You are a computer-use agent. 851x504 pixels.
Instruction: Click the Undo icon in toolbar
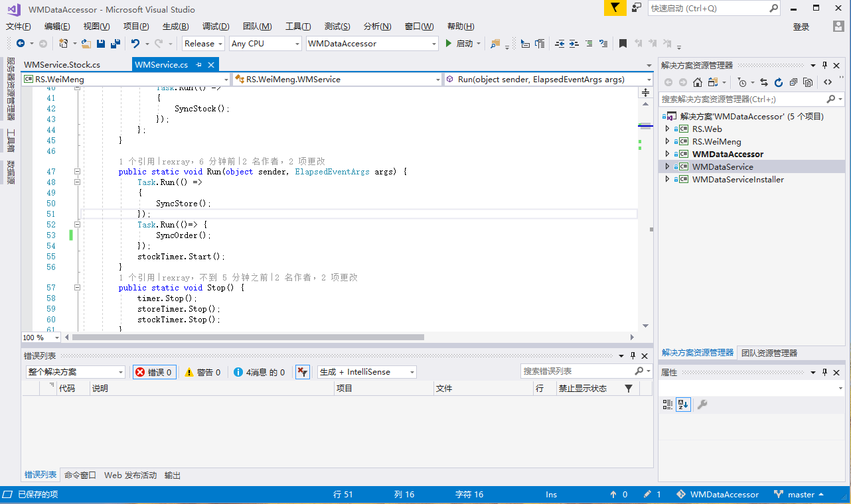[x=135, y=44]
